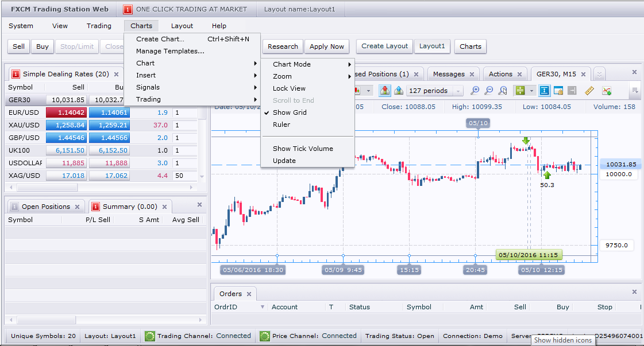644x346 pixels.
Task: Open the View menu
Action: 60,26
